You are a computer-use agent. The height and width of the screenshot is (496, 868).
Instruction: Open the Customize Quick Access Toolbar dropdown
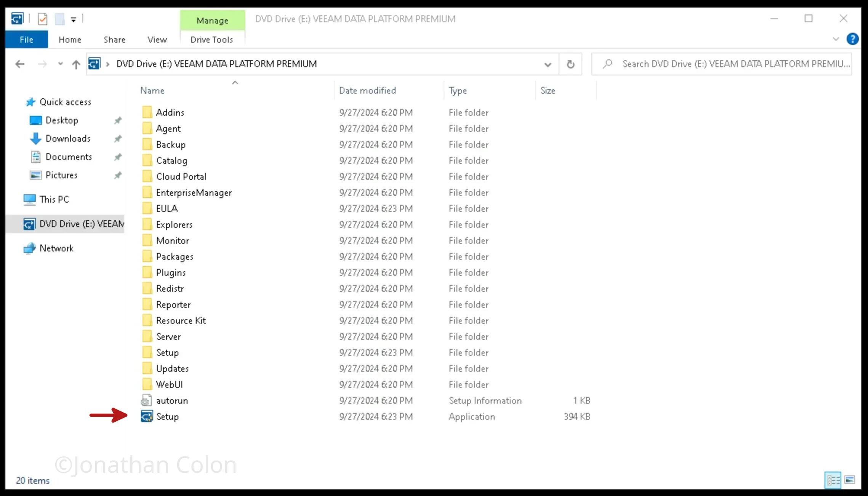(x=74, y=19)
